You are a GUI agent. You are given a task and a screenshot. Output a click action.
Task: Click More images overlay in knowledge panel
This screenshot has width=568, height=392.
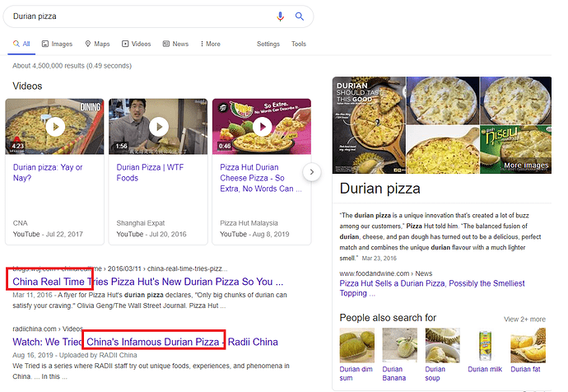click(526, 166)
